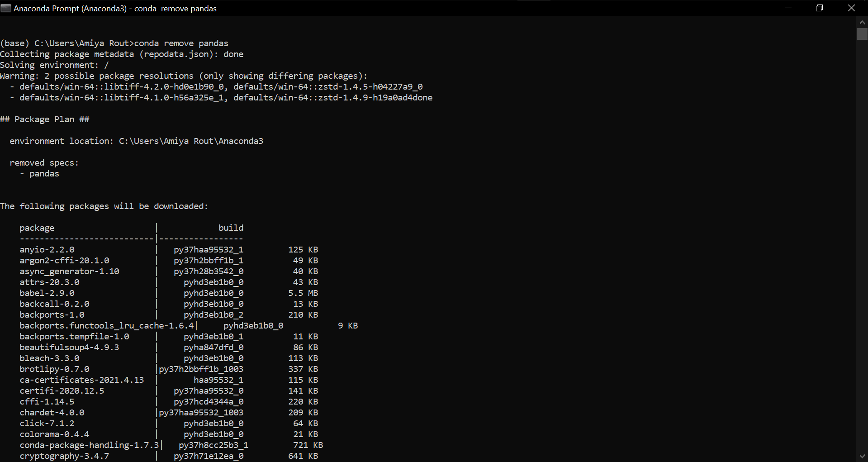Click the '125 KB' size for anyio
Viewport: 868px width, 462px height.
point(303,250)
